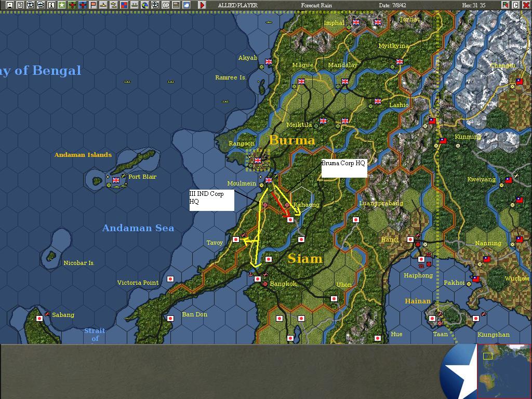Screen dimensions: 532x399
Task: Select the Japanese flag at Bangkok
Action: [258, 279]
